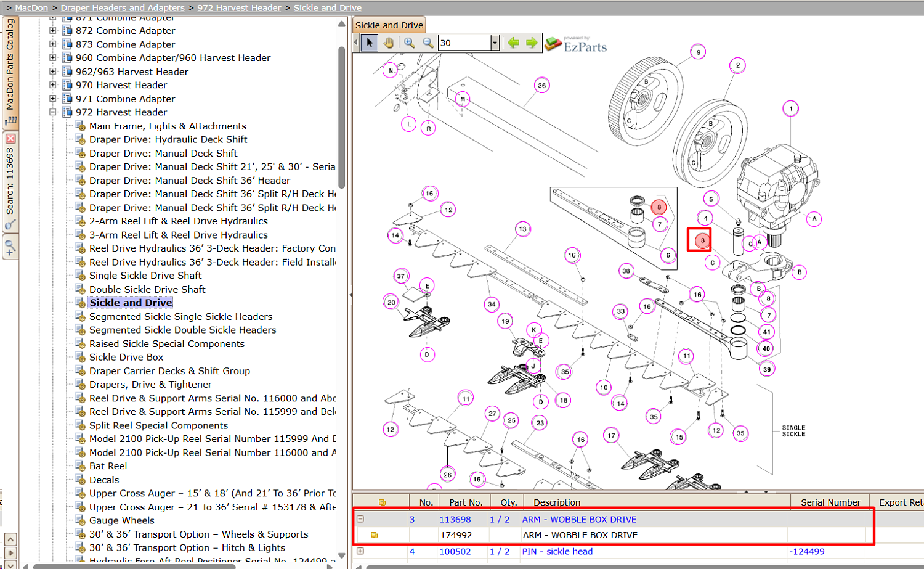Expand the row for part 100502
Viewport: 924px width, 569px height.
(360, 551)
